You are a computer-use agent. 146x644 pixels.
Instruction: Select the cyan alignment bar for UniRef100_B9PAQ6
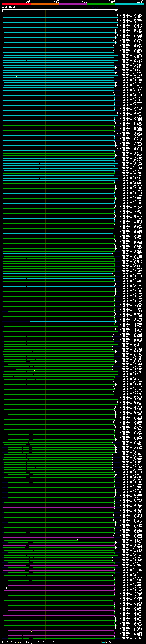[x=73, y=321]
